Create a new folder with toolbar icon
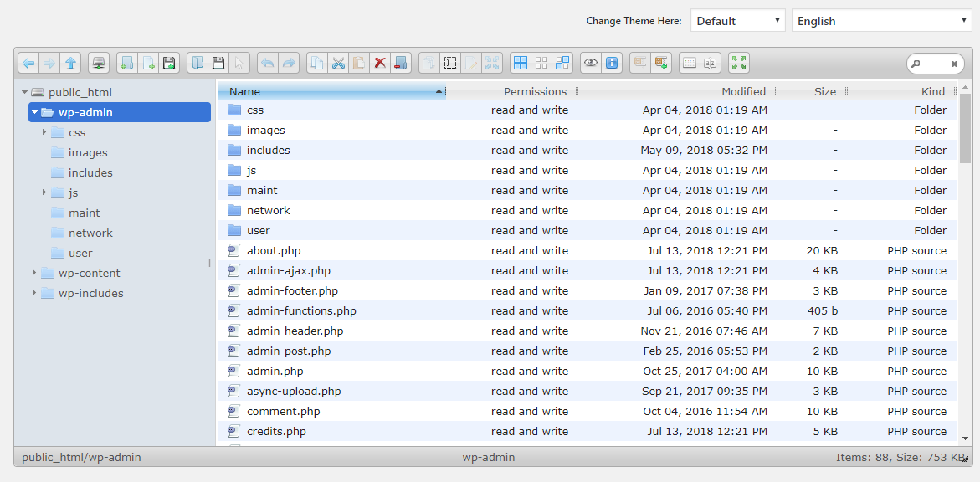980x482 pixels. [127, 63]
